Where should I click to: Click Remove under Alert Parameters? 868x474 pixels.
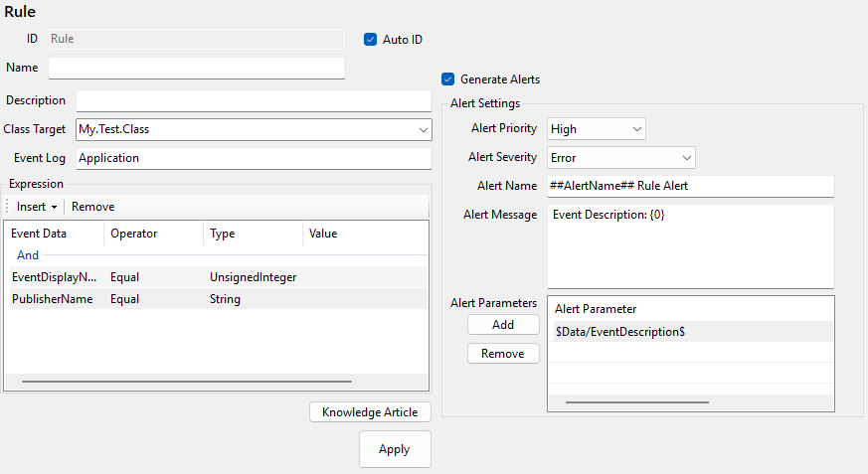click(503, 354)
